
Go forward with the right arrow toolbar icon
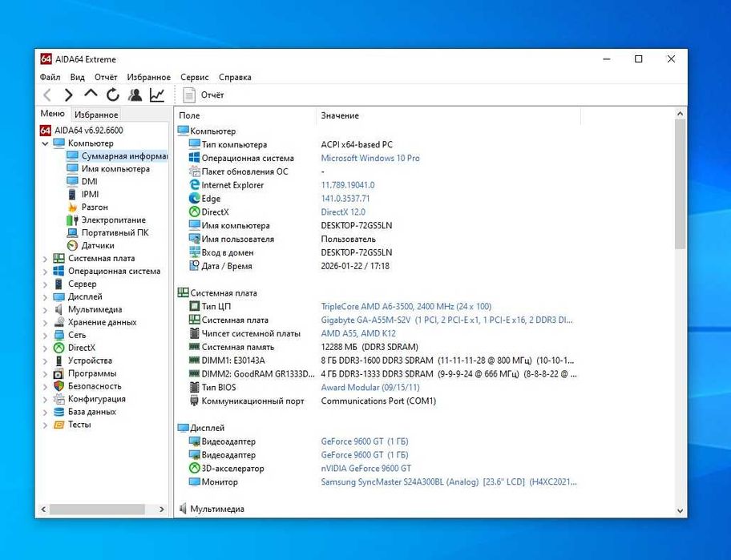(x=69, y=95)
